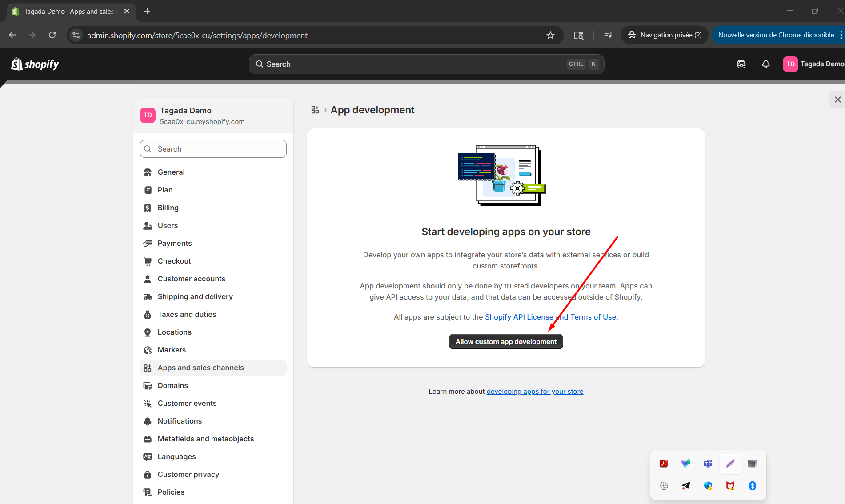Open the folder icon in tray popup
The height and width of the screenshot is (504, 845).
[752, 464]
